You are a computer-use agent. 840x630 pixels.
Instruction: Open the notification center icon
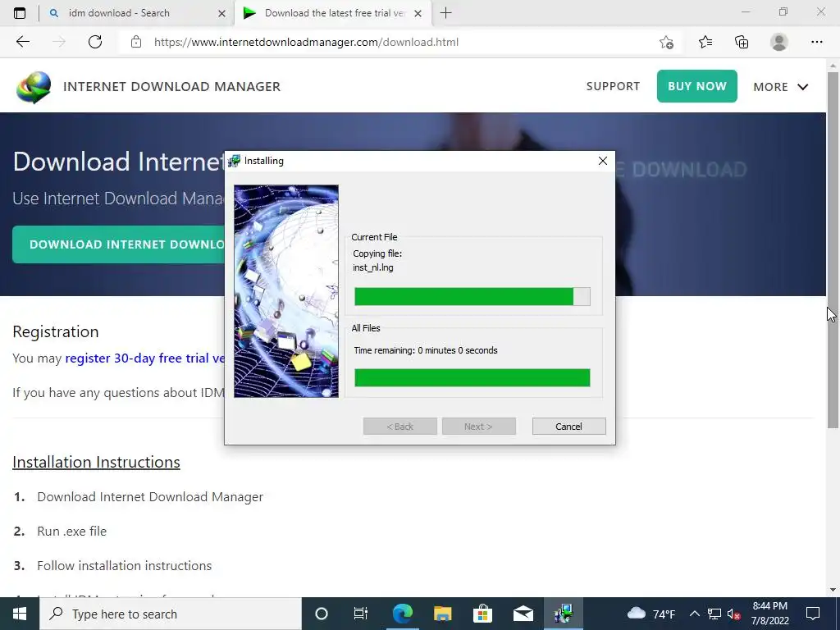pos(813,614)
